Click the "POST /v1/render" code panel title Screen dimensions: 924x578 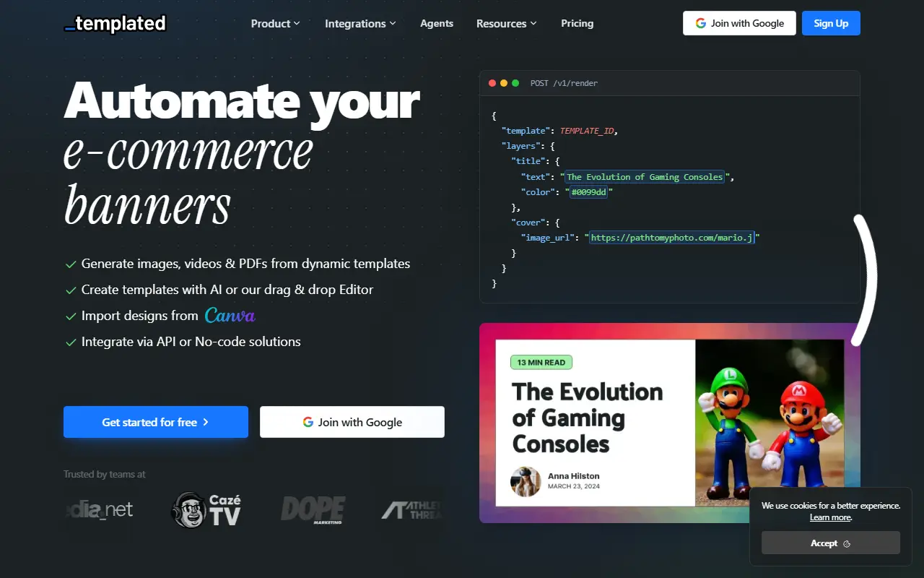[x=564, y=83]
